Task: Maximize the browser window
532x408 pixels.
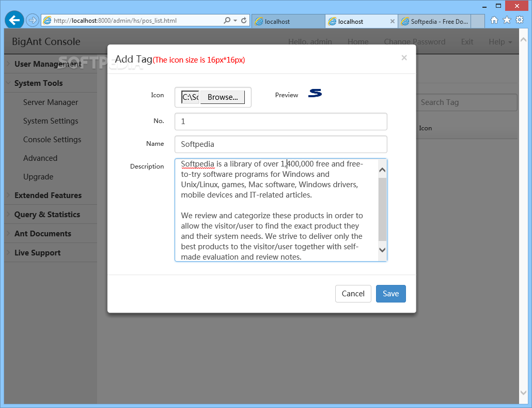Action: pos(498,6)
